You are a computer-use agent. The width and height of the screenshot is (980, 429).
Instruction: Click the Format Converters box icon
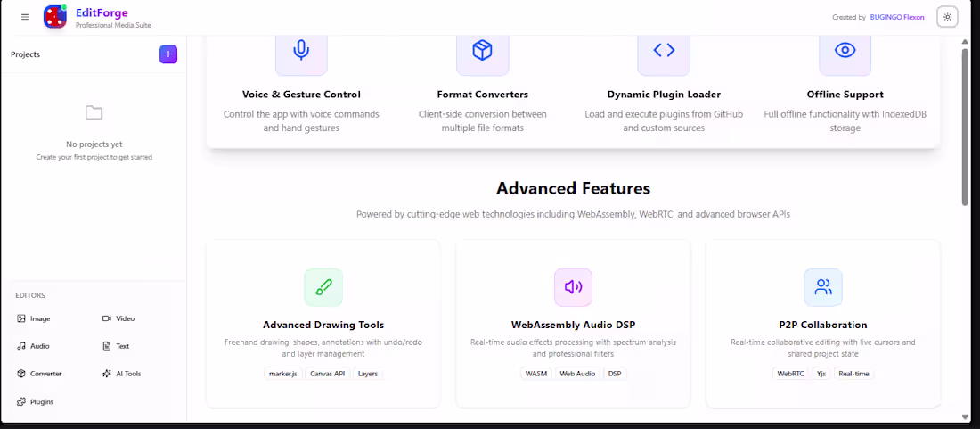483,51
